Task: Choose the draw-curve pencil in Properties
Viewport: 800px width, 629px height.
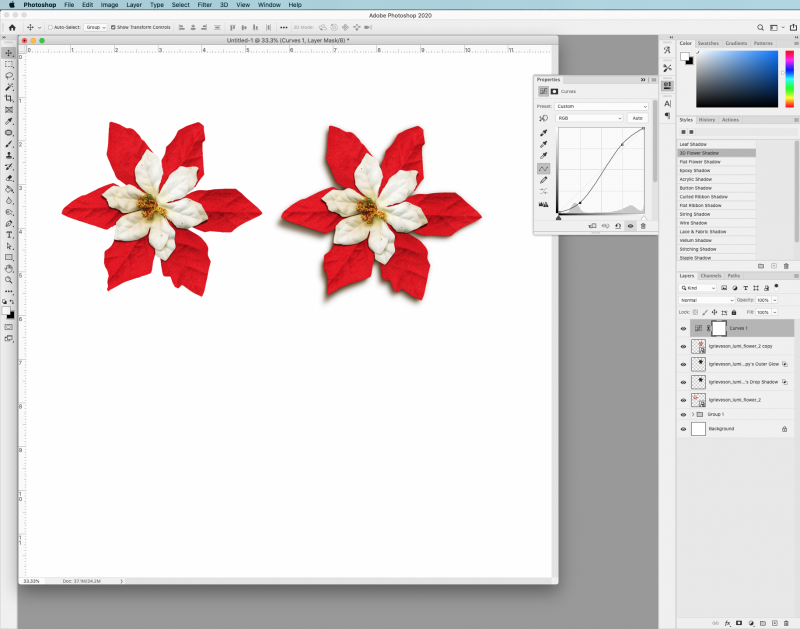Action: (x=544, y=180)
